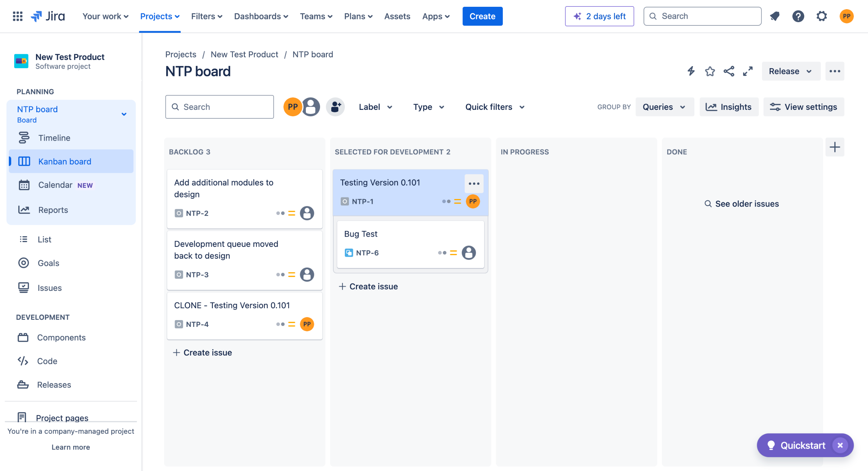The width and height of the screenshot is (868, 471).
Task: Enter full screen with expand icon
Action: (x=748, y=71)
